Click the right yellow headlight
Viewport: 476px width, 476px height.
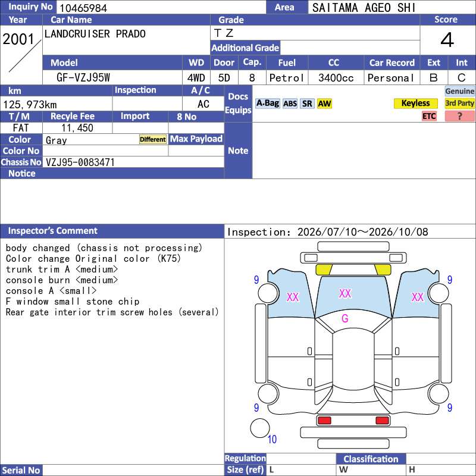(x=383, y=270)
